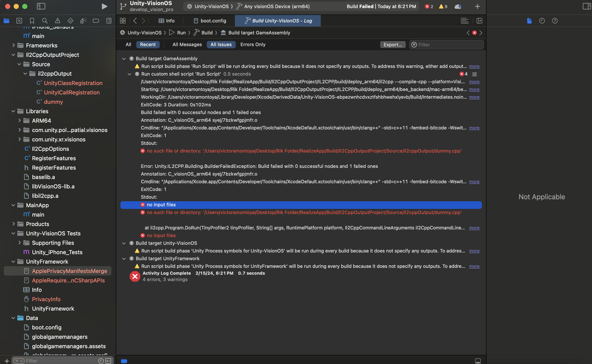The height and width of the screenshot is (364, 592).
Task: Open the Find navigator magnifier icon
Action: point(45,21)
